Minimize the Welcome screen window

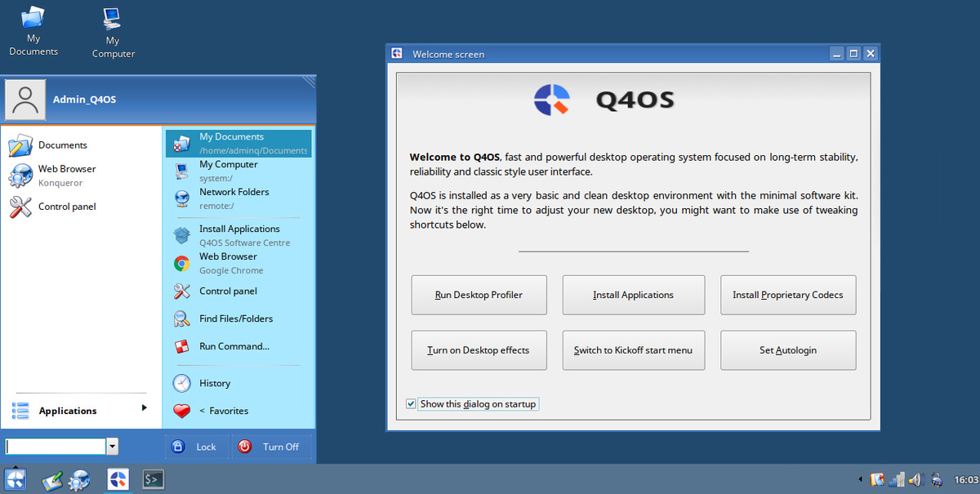coord(837,54)
